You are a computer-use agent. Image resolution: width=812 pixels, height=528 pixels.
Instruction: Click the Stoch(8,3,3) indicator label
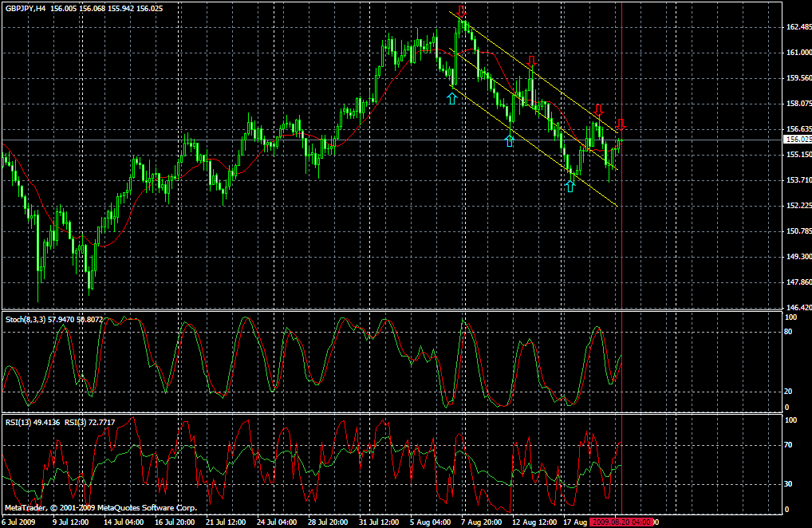32,316
